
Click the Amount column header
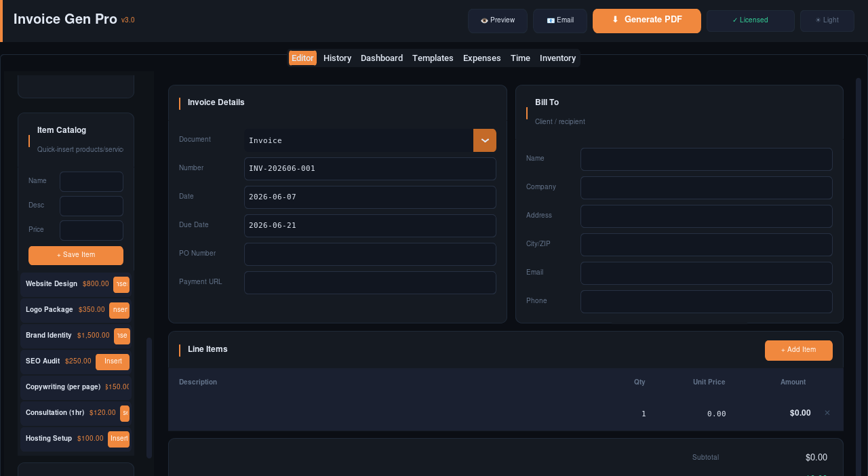pos(793,382)
